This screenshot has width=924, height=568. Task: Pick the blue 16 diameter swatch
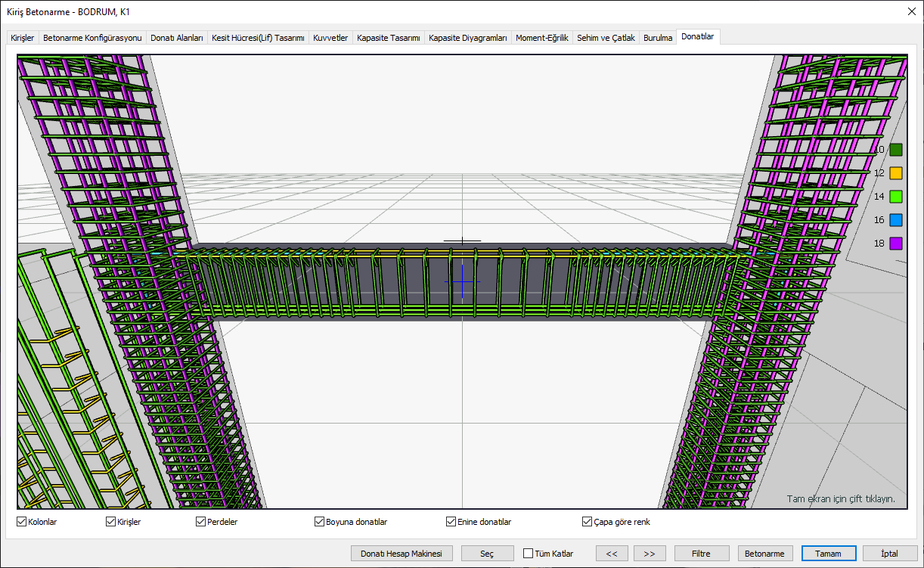[x=896, y=220]
